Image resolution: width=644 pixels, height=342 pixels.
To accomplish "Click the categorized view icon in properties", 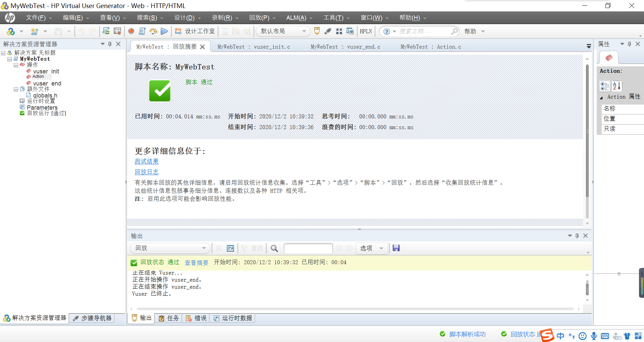I will pyautogui.click(x=605, y=86).
